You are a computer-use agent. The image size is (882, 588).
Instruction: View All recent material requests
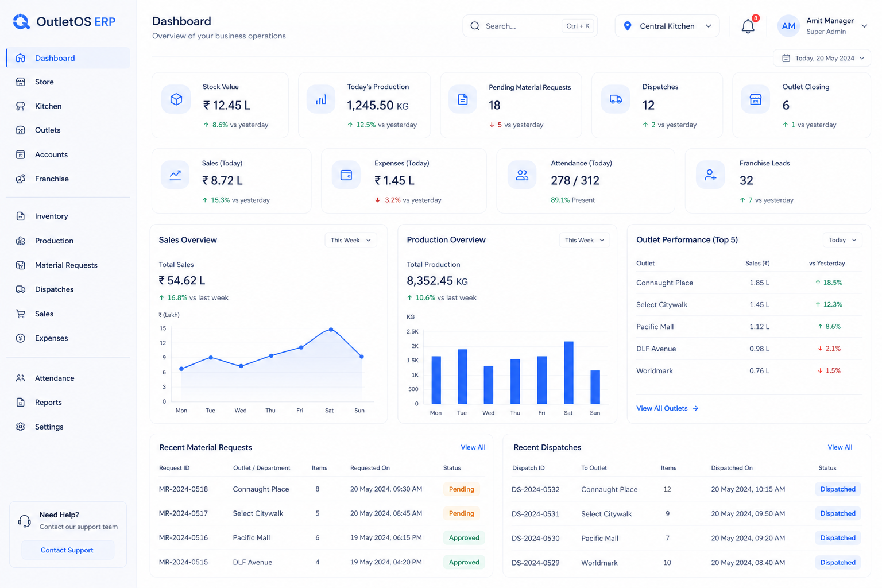point(473,447)
